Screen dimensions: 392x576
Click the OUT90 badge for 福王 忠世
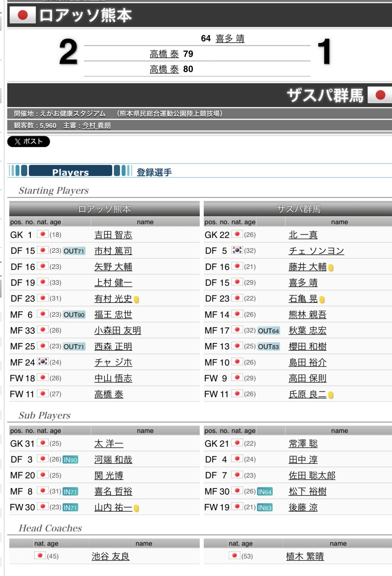click(x=74, y=315)
